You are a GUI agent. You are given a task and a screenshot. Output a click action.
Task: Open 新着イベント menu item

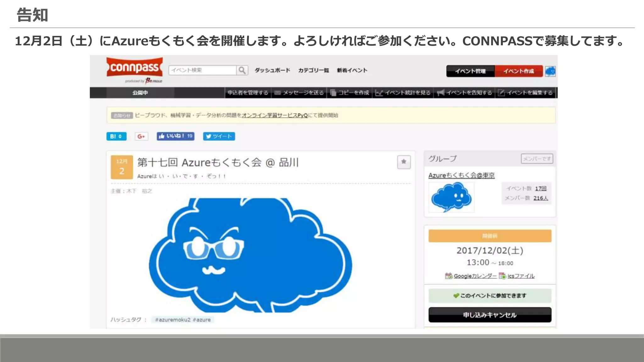352,70
